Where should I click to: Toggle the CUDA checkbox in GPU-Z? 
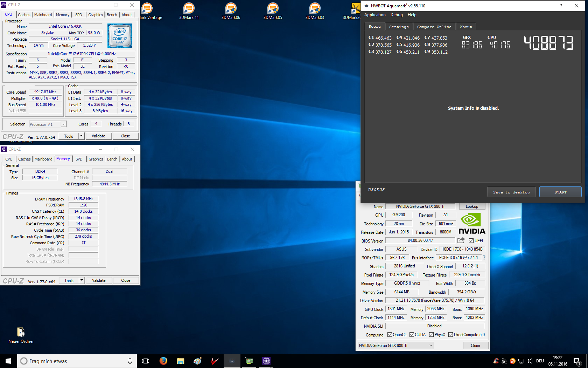point(412,335)
